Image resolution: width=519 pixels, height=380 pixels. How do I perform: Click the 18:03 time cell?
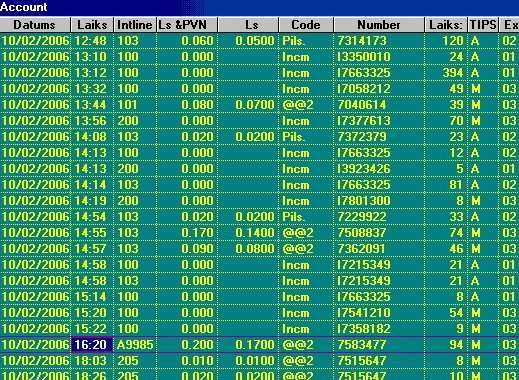(91, 361)
